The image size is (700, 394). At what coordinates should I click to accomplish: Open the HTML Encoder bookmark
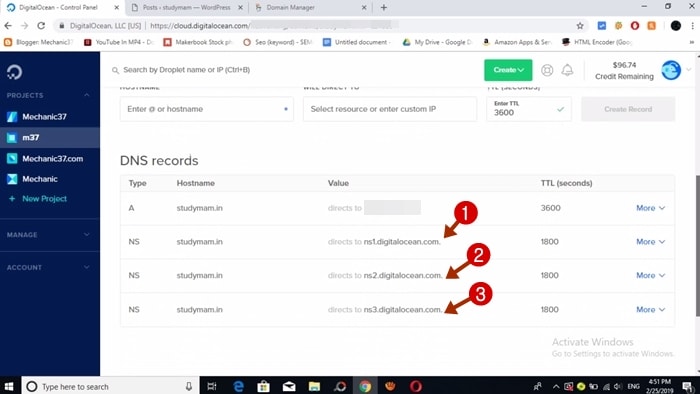click(x=597, y=42)
